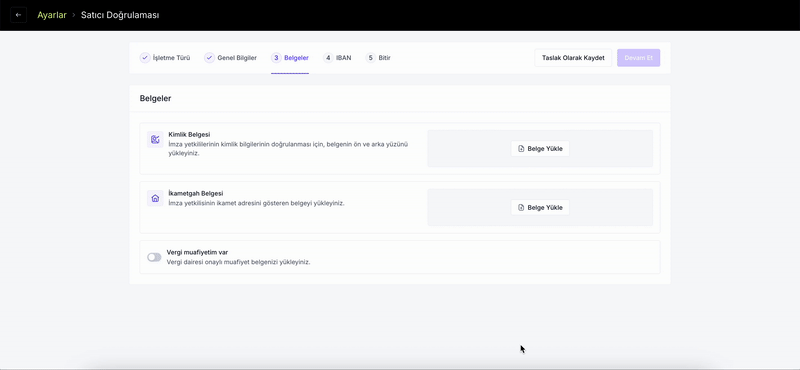The height and width of the screenshot is (370, 800).
Task: Open the IBAN step
Action: point(337,58)
